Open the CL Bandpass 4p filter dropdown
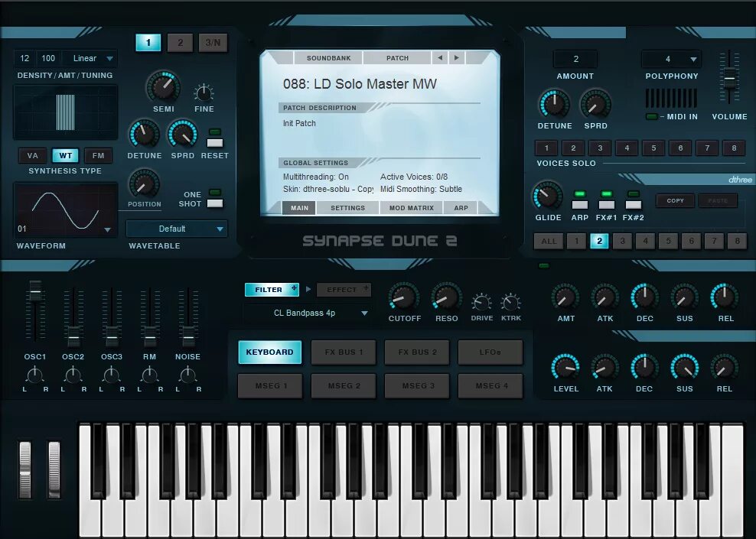756x539 pixels. pos(307,313)
